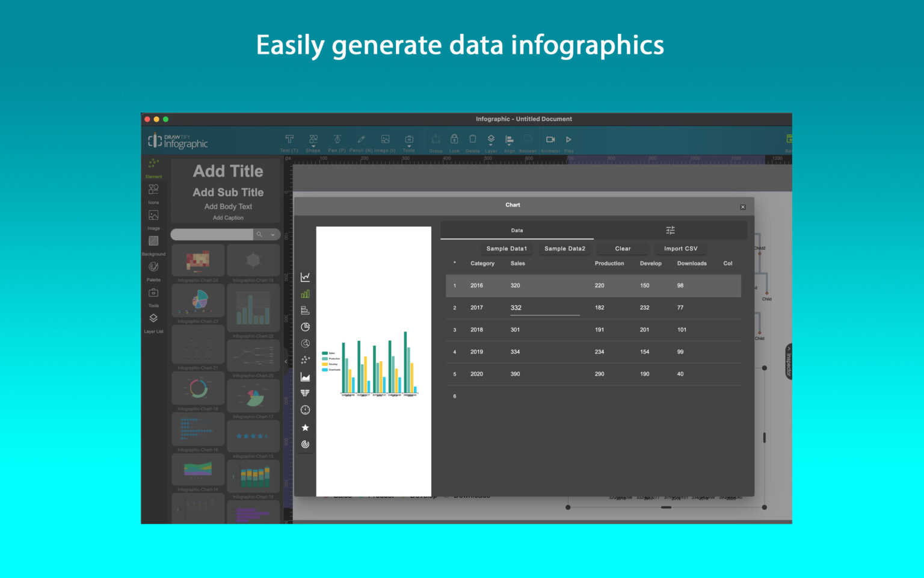Activate the Animator mode
Viewport: 924px width, 578px height.
tap(550, 140)
